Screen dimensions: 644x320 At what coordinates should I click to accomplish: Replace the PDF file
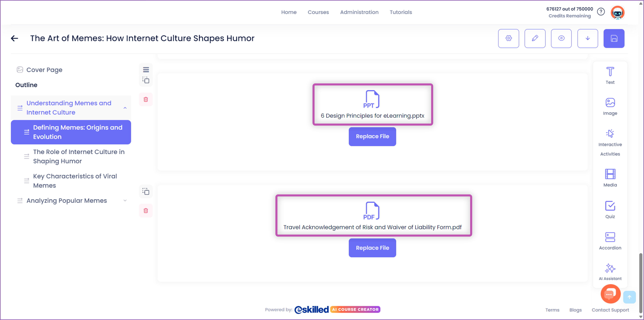372,248
